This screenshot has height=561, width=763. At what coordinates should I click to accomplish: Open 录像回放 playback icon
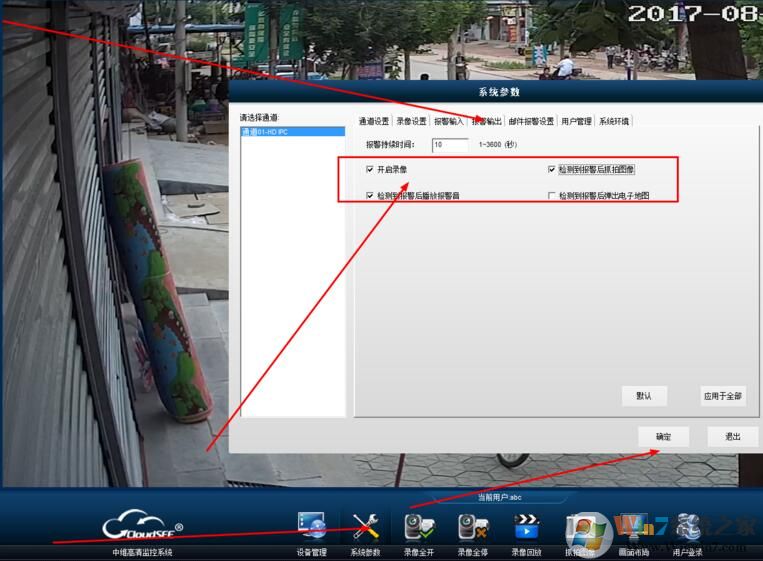526,526
